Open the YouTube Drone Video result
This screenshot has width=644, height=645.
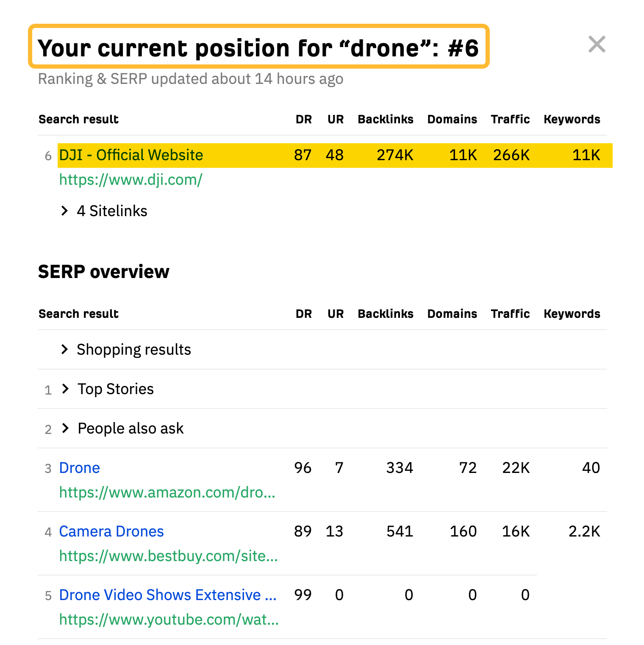[167, 595]
